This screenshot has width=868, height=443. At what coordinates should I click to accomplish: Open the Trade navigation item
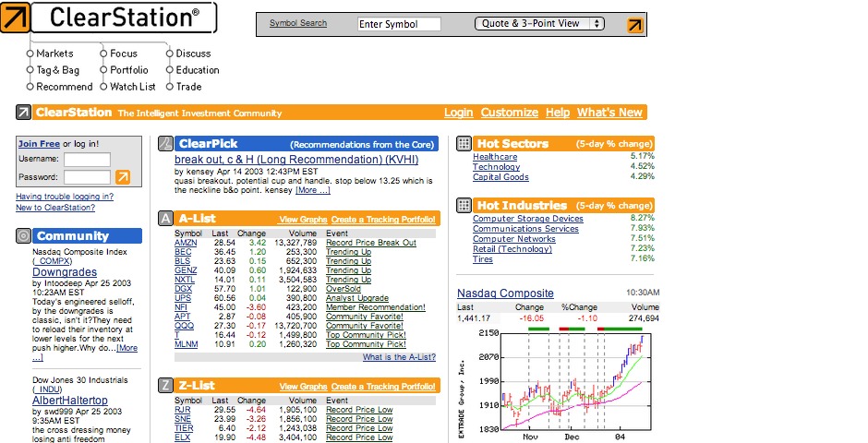[188, 87]
